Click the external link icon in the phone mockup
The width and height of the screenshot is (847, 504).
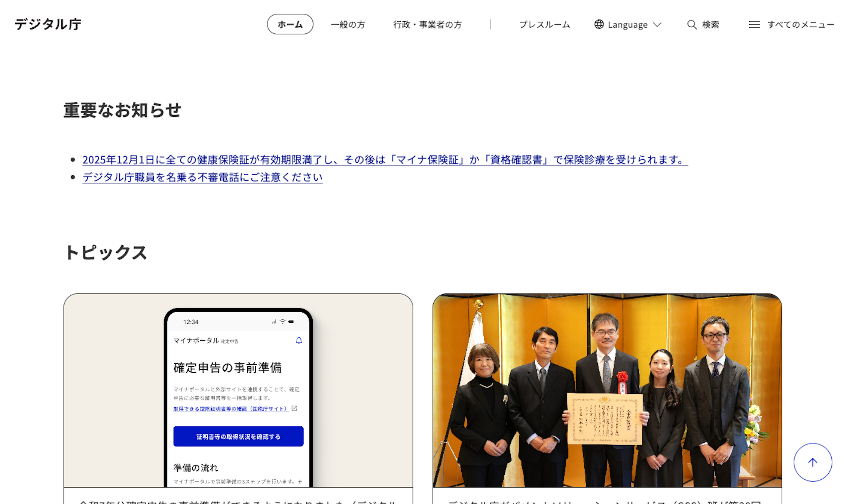pyautogui.click(x=294, y=408)
